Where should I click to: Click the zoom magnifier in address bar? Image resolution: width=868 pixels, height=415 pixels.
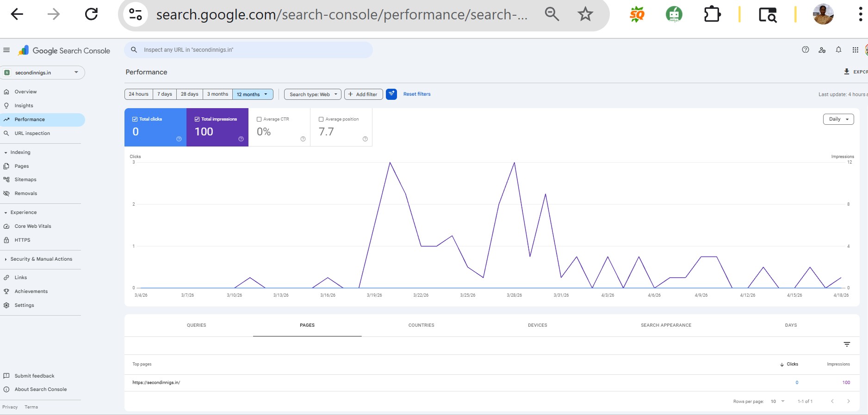pyautogui.click(x=552, y=14)
